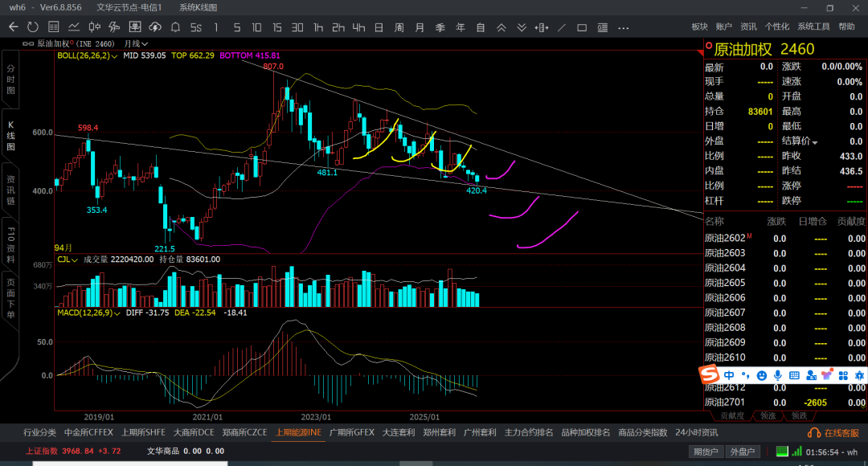Viewport: 868px width, 466px height.
Task: Open the 资讯链 side tab
Action: point(10,191)
